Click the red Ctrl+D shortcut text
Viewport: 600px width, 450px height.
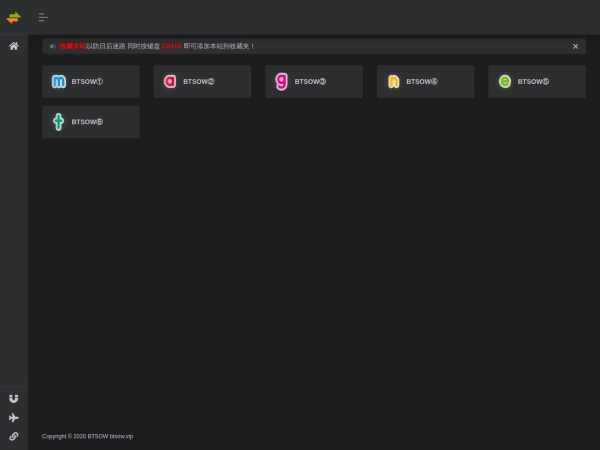click(172, 46)
